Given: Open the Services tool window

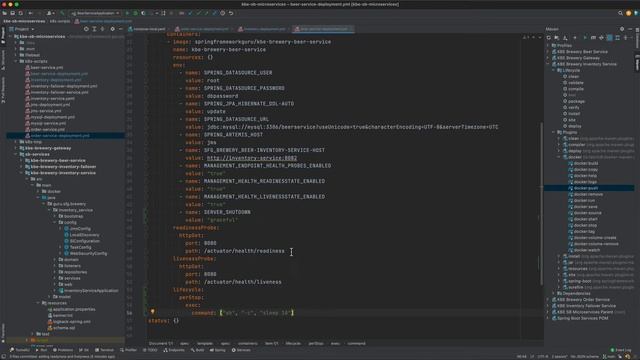Looking at the screenshot, I should click(241, 350).
